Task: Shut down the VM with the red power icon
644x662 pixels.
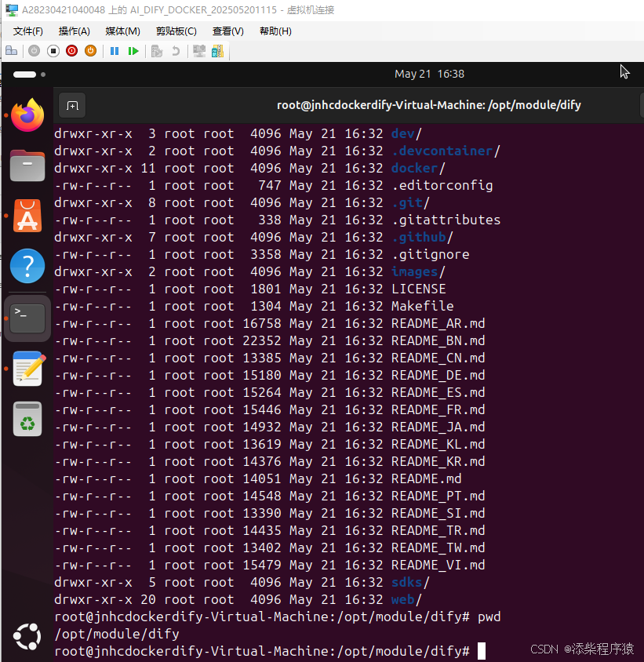Action: tap(72, 51)
